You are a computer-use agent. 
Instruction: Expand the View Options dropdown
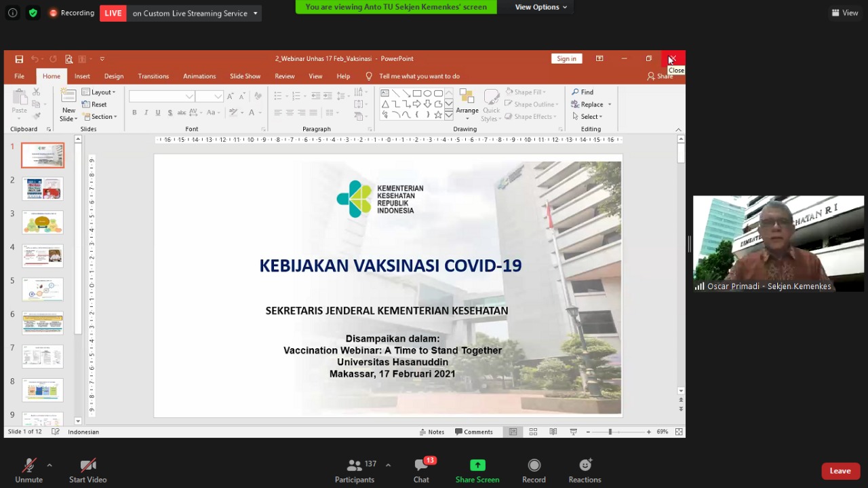click(540, 7)
